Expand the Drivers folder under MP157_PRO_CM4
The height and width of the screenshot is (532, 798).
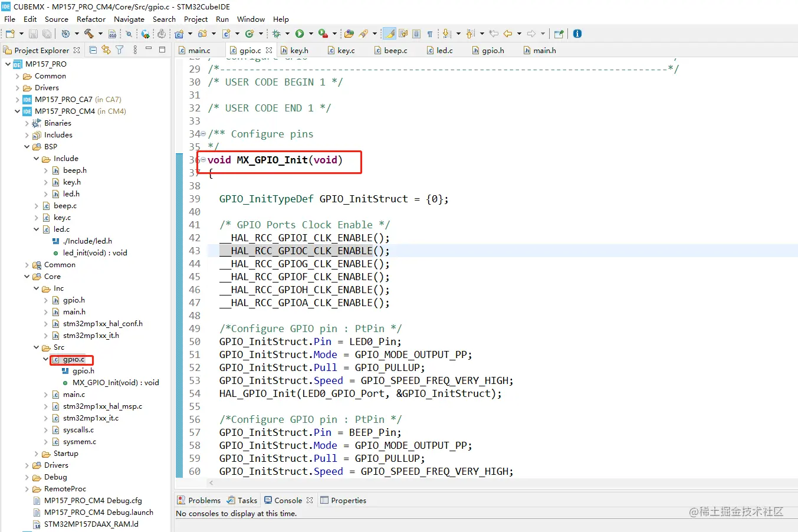(27, 465)
